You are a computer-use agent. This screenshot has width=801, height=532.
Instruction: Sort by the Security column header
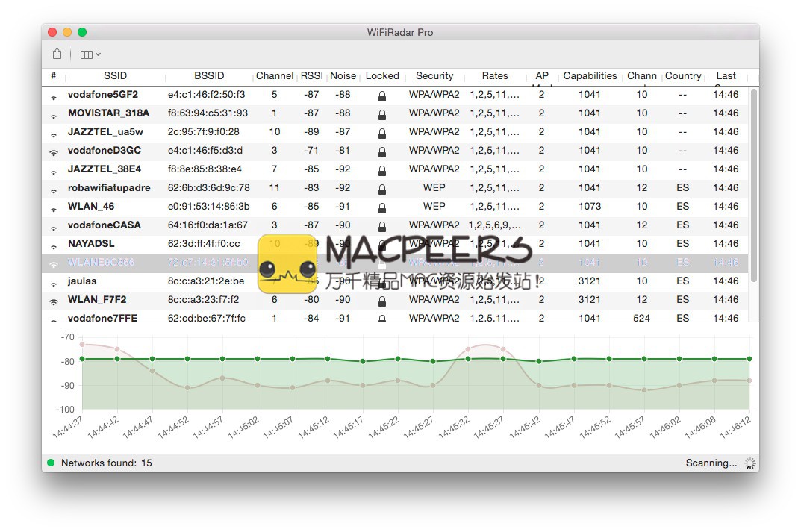pyautogui.click(x=434, y=75)
